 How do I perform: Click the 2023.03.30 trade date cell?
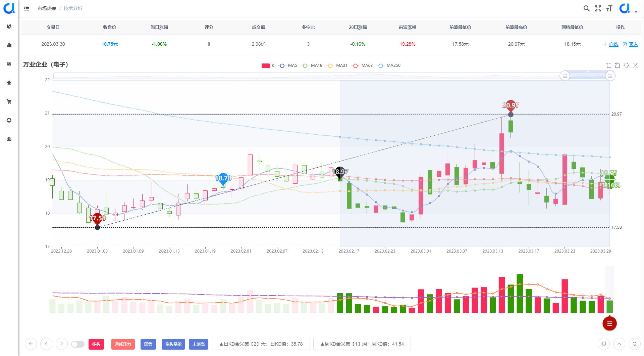click(x=53, y=44)
